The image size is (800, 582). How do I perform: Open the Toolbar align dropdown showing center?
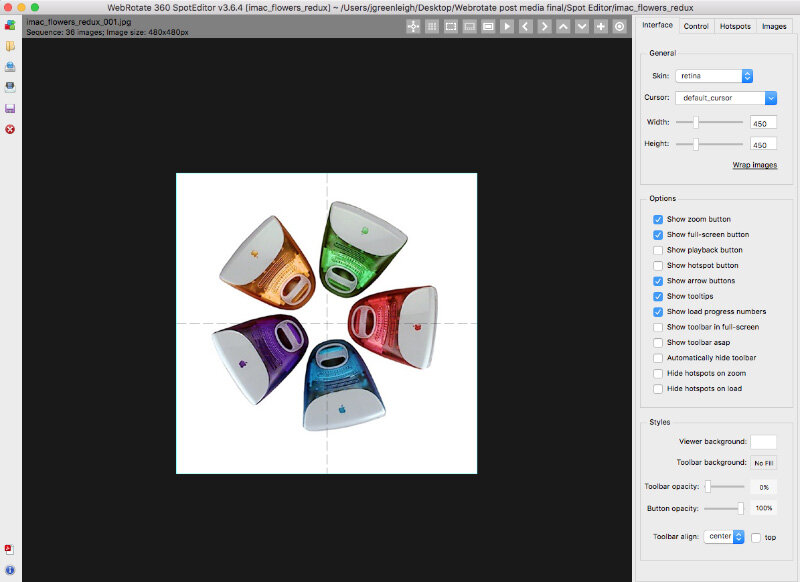723,537
